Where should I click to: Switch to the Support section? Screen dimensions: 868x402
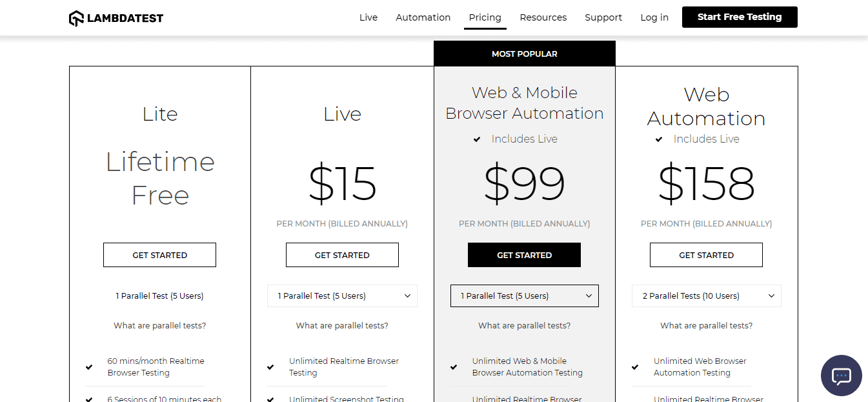pos(603,17)
